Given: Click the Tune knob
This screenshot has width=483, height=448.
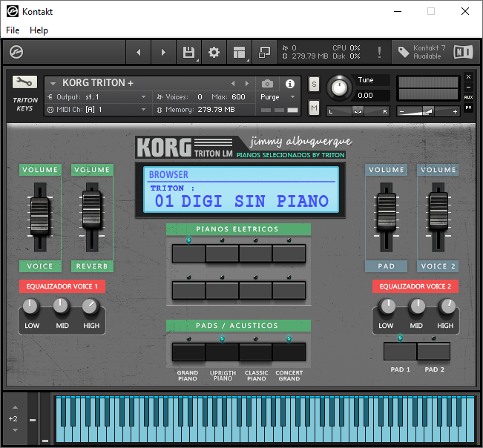Looking at the screenshot, I should click(x=339, y=88).
